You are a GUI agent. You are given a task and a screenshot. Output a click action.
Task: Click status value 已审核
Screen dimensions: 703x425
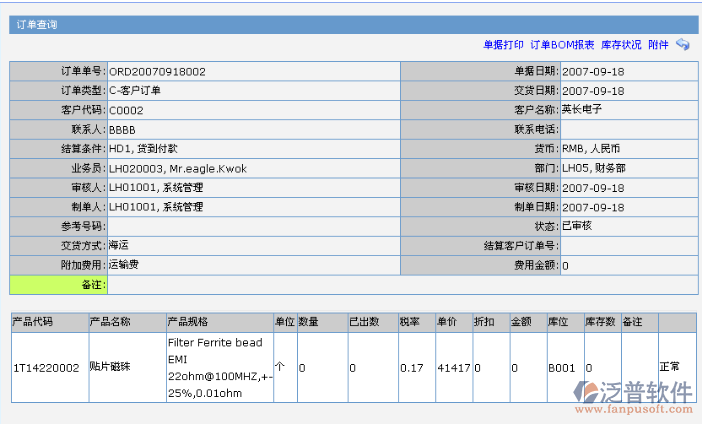(x=577, y=226)
